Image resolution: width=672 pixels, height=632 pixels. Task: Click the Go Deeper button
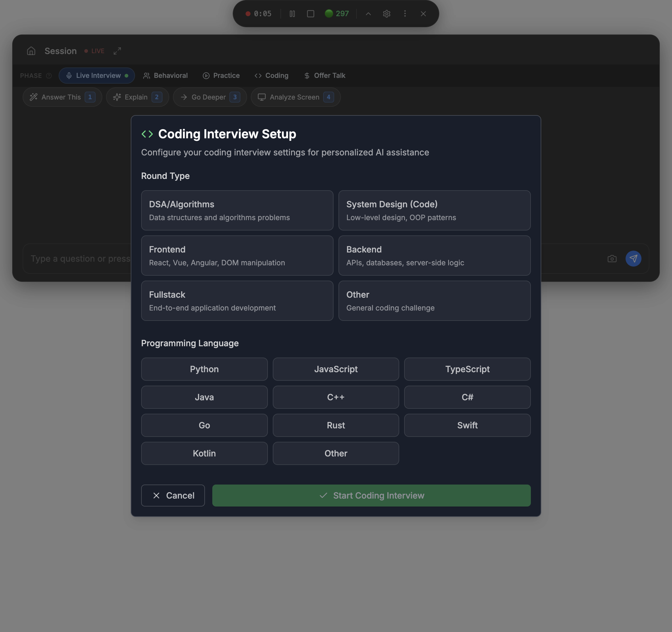point(210,97)
